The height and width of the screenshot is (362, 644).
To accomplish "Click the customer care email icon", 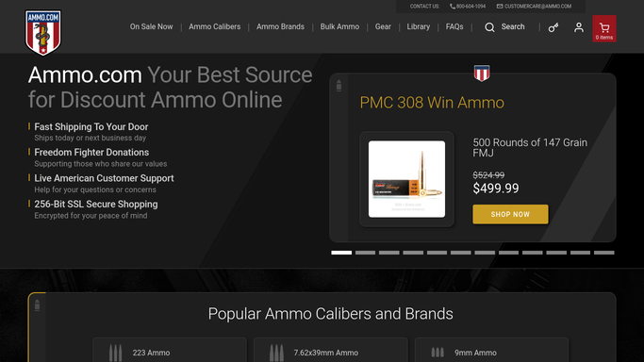I will 500,7.
